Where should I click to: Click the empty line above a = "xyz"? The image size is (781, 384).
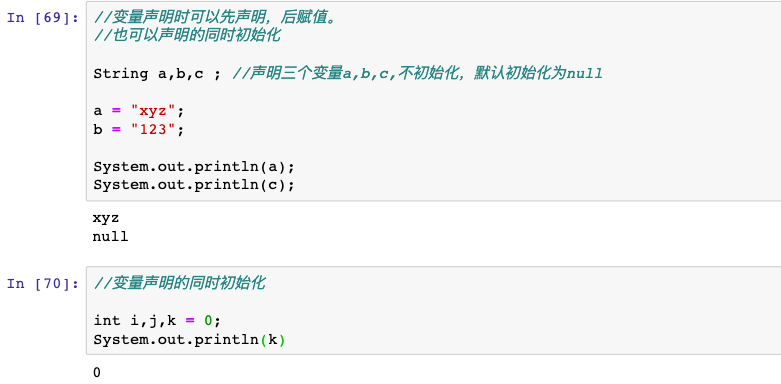(433, 93)
